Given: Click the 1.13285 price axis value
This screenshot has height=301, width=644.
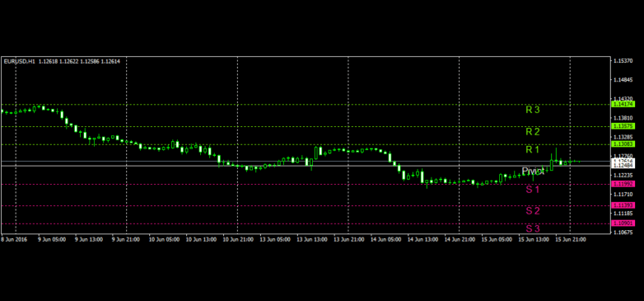Looking at the screenshot, I should [623, 137].
